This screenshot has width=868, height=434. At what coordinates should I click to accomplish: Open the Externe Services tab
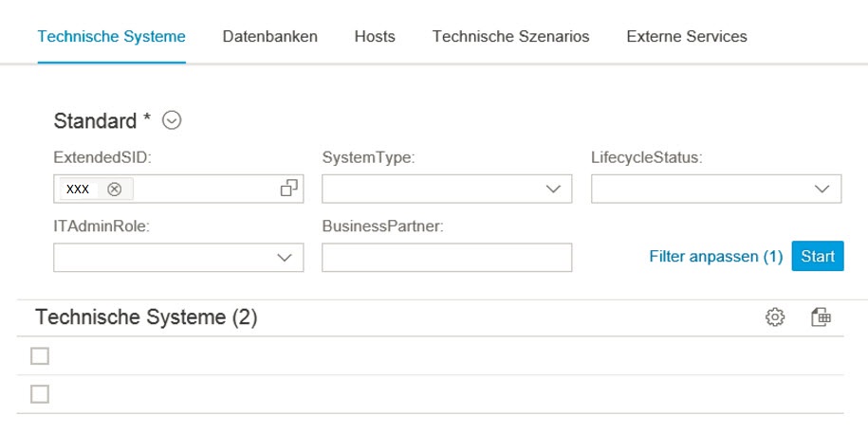(x=687, y=37)
